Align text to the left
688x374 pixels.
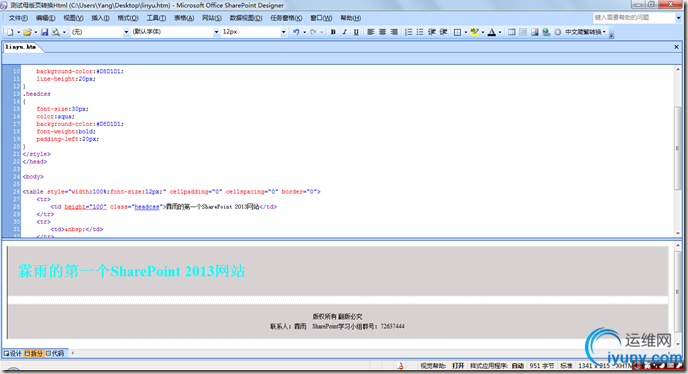click(x=371, y=32)
